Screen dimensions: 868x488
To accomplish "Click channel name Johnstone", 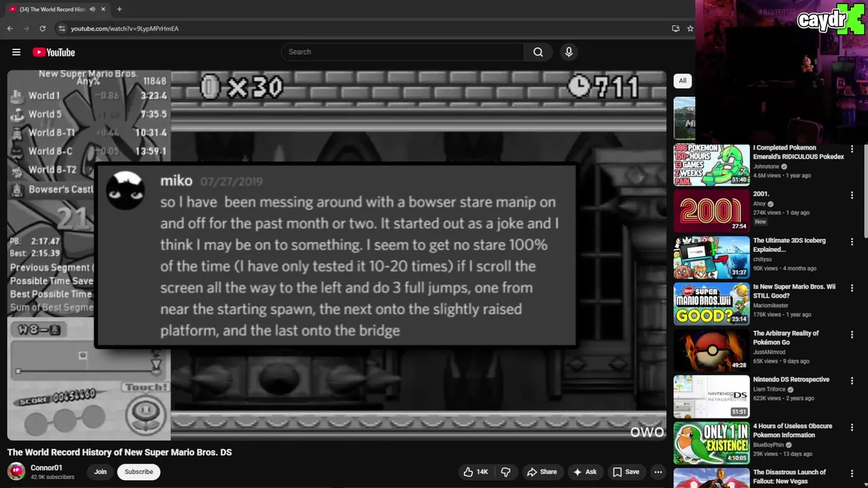I will pos(766,167).
